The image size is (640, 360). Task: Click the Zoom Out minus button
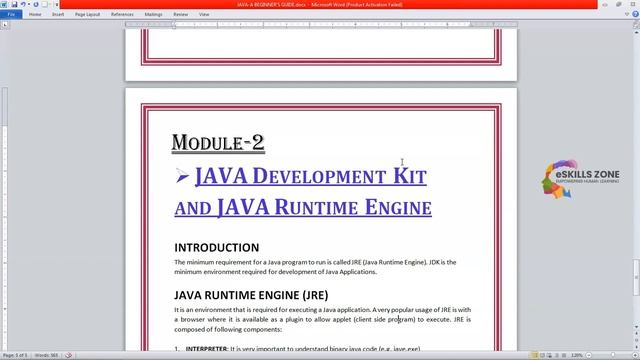589,356
